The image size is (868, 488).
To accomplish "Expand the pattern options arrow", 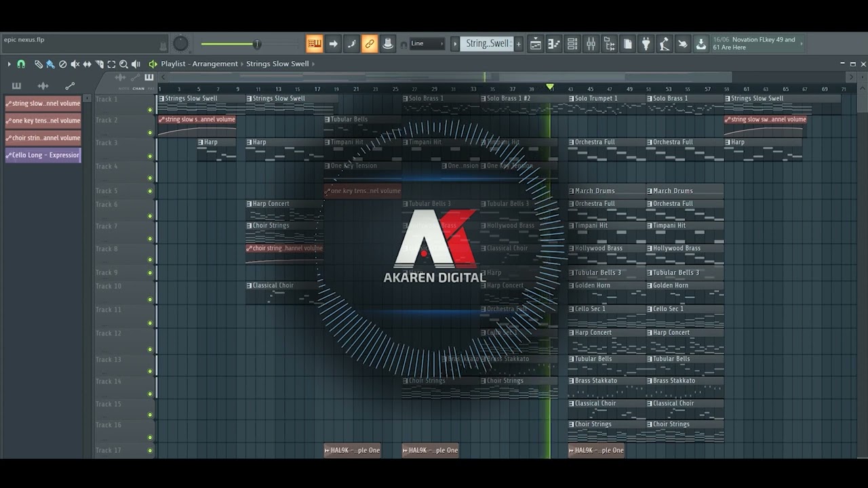I will click(x=455, y=44).
